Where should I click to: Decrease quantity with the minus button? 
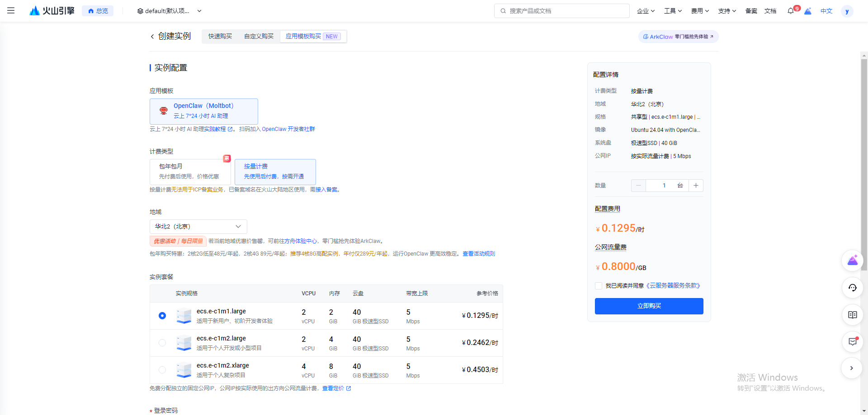point(638,186)
